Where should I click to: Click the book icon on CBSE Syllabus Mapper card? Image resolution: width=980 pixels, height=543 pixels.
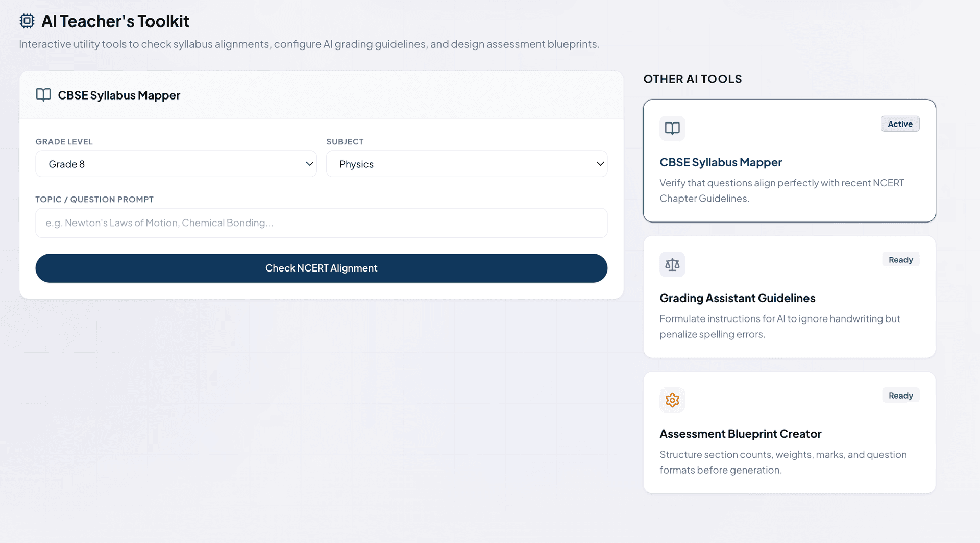[672, 128]
